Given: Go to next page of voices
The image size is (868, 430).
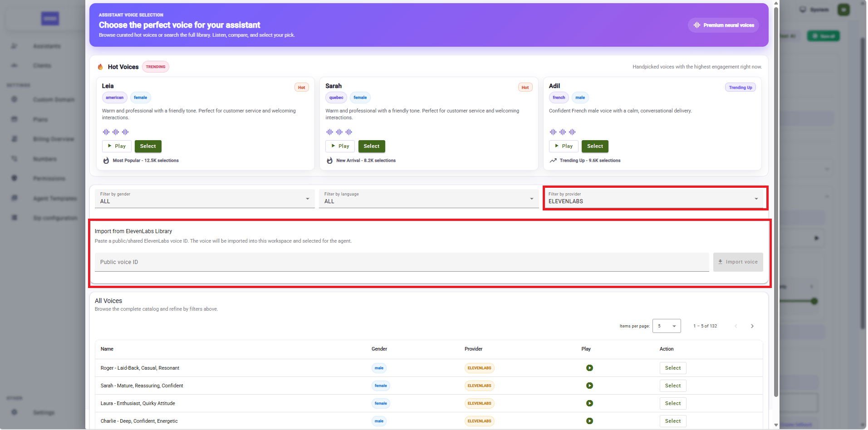Looking at the screenshot, I should [752, 326].
